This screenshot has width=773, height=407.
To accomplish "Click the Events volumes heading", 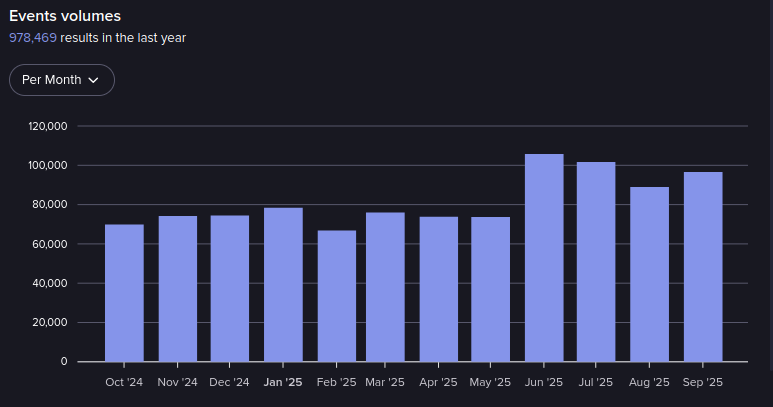I will pyautogui.click(x=65, y=16).
